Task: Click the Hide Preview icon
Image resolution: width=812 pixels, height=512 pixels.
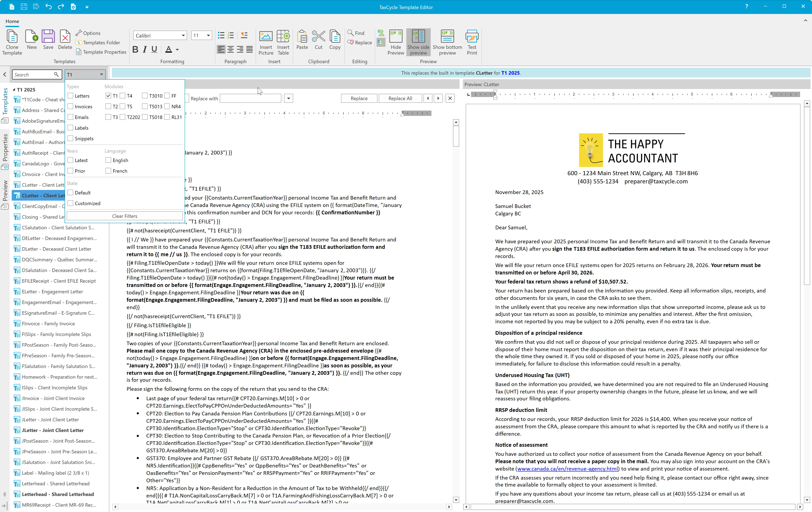Action: tap(396, 42)
